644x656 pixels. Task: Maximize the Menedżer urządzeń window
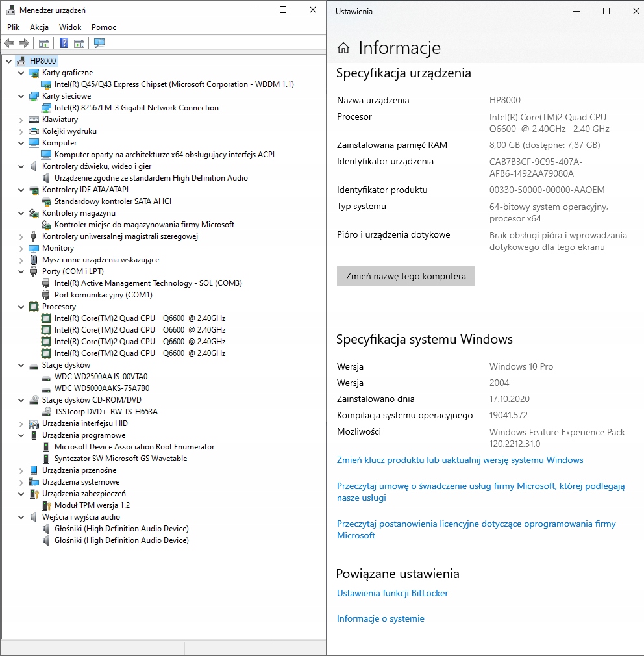point(283,10)
